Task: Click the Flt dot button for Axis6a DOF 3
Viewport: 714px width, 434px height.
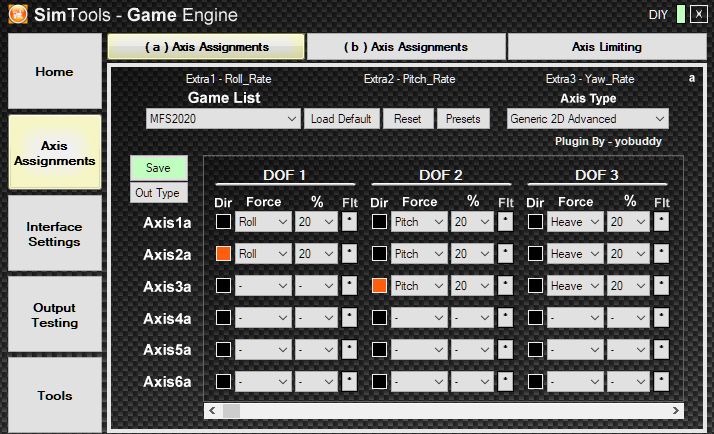Action: click(661, 381)
